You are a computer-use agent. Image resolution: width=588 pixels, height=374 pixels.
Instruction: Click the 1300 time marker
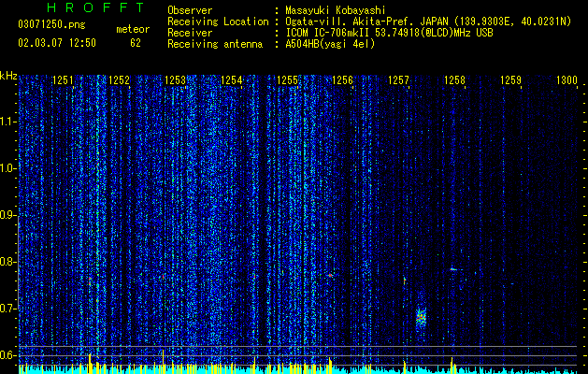tap(566, 80)
